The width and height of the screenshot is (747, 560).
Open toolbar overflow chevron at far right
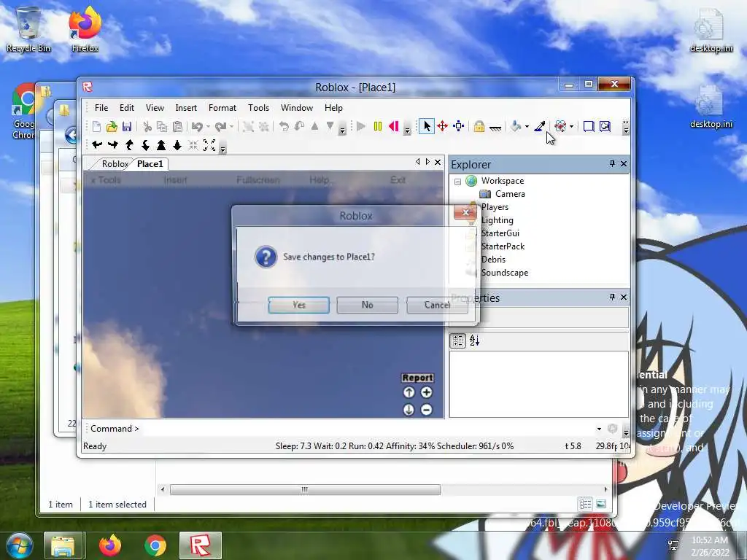(625, 127)
